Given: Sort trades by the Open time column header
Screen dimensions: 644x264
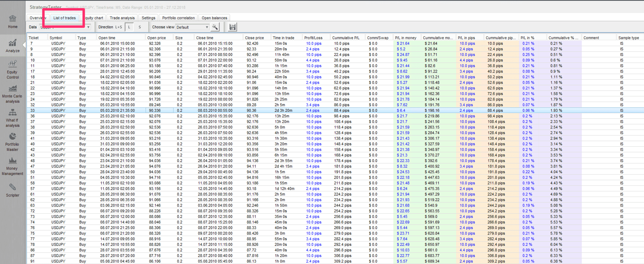Looking at the screenshot, I should [x=107, y=38].
